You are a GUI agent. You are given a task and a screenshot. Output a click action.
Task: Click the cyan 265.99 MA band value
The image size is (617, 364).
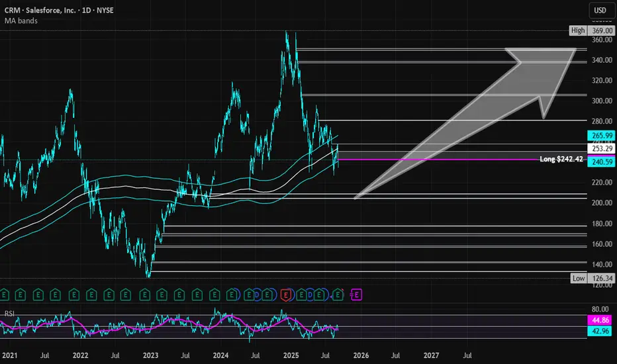pyautogui.click(x=601, y=136)
